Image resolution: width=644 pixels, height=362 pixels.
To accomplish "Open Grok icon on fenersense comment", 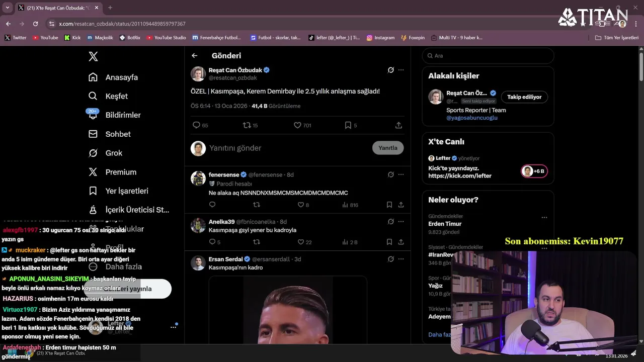I will coord(390,174).
